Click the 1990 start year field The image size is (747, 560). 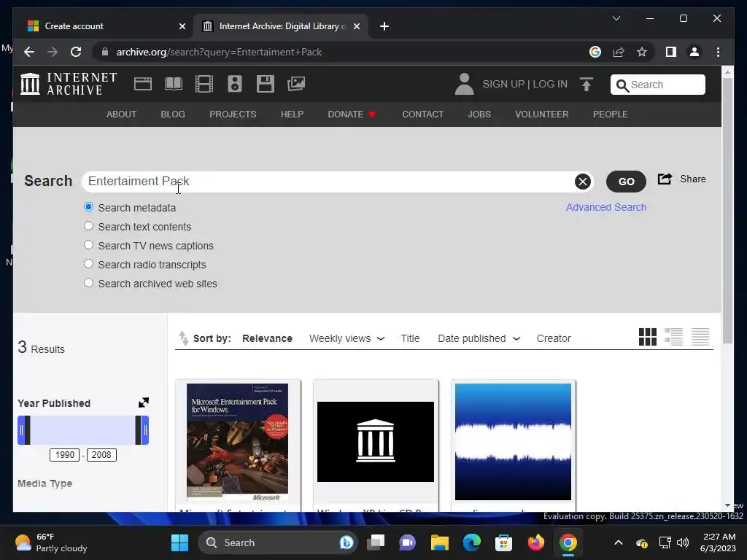click(x=65, y=455)
